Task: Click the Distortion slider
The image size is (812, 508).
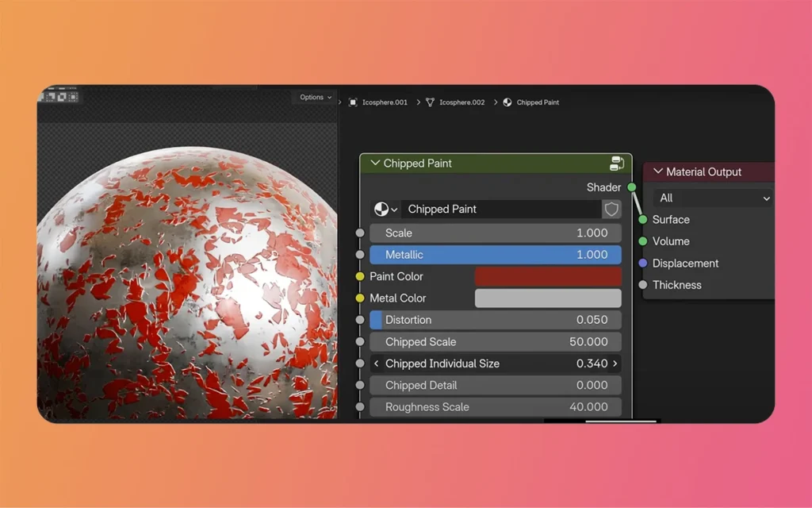Action: 496,320
